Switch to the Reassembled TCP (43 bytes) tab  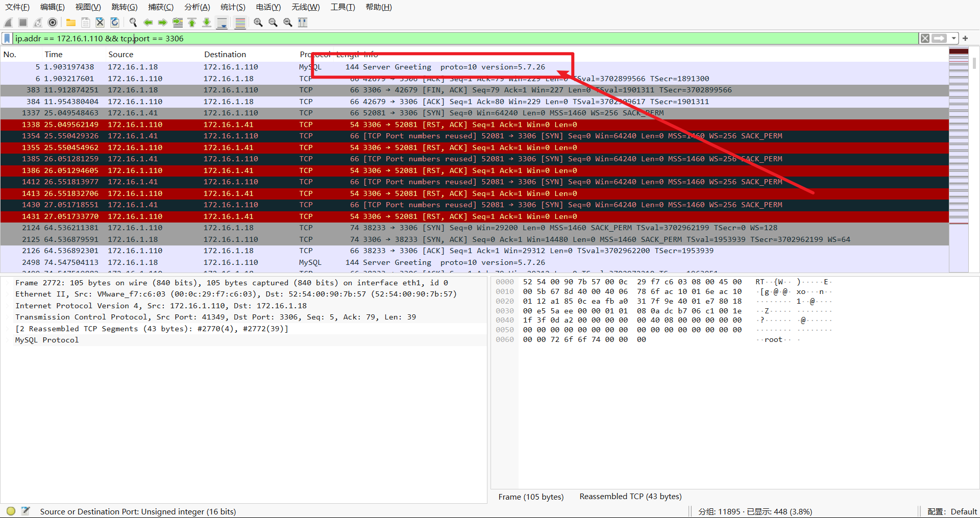click(630, 497)
